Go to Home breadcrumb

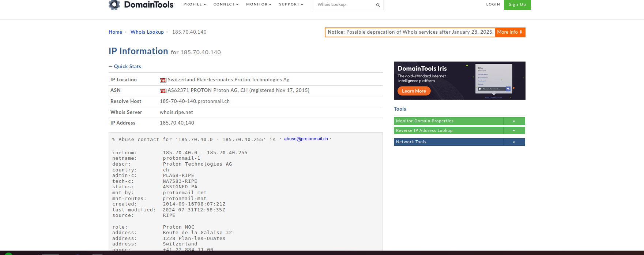[115, 32]
